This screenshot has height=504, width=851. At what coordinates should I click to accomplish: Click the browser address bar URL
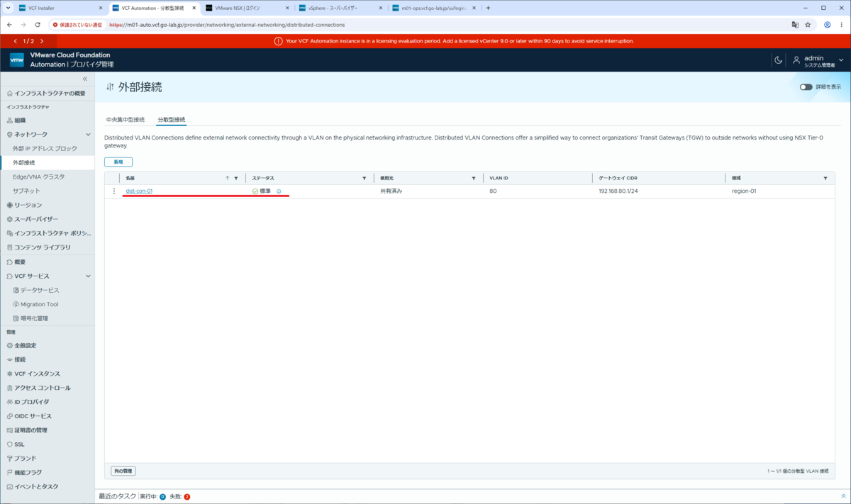[x=227, y=24]
